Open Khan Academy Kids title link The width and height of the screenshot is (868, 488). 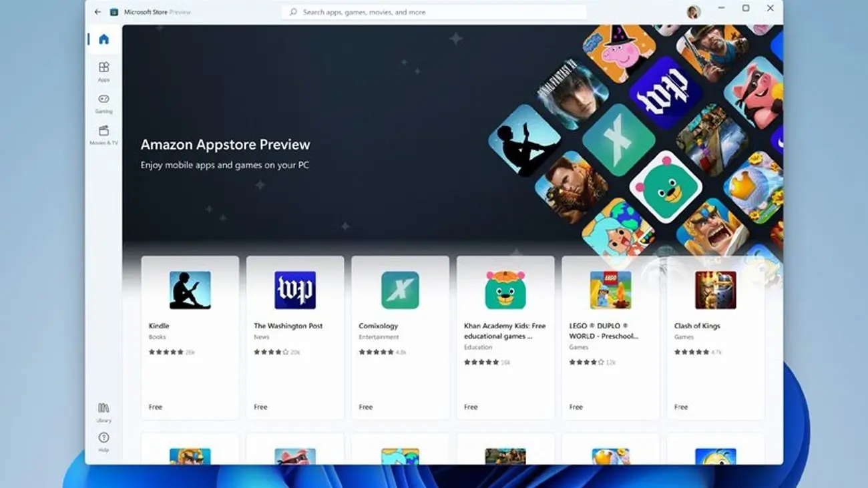(505, 331)
